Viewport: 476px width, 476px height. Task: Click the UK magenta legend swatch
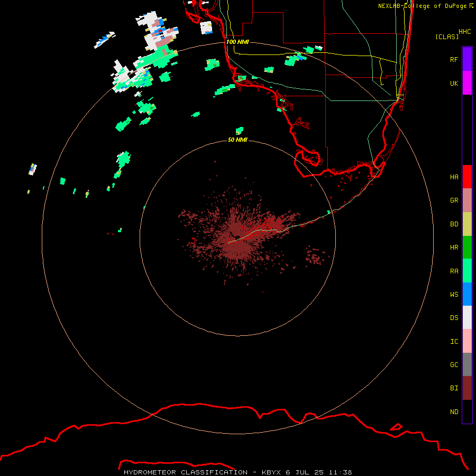(x=467, y=83)
